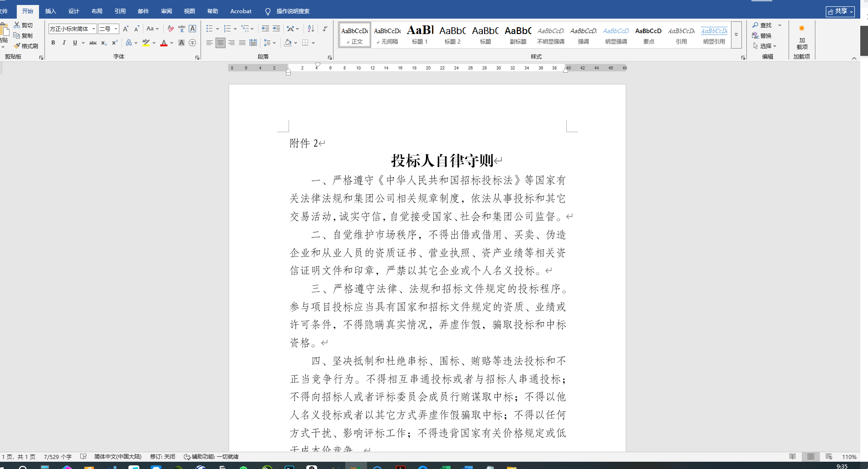The width and height of the screenshot is (868, 469).
Task: Switch to Web Layout view icon
Action: click(x=829, y=457)
